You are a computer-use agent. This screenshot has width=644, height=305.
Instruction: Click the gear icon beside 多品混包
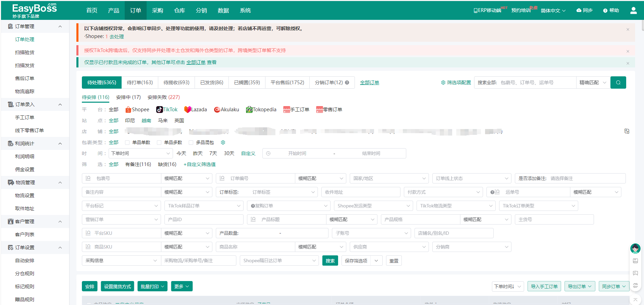point(223,142)
